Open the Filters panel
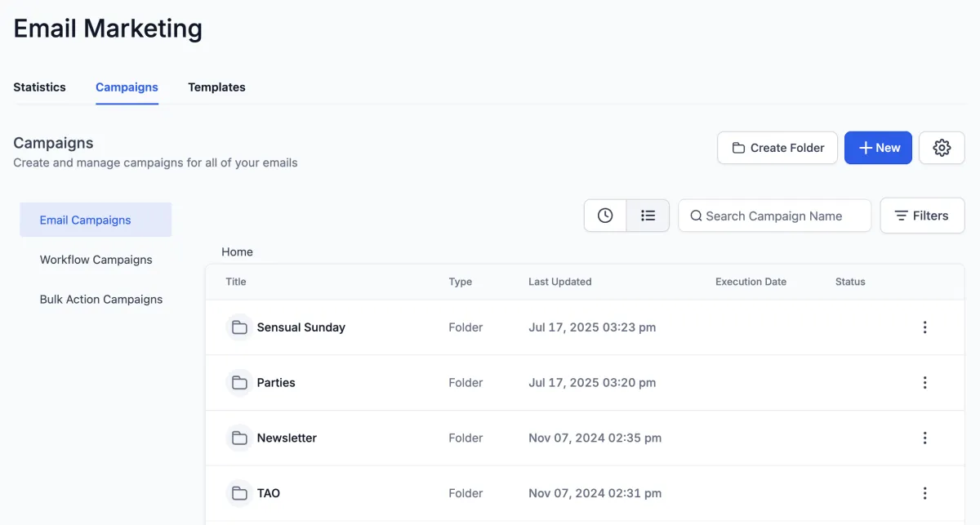The image size is (980, 525). [x=922, y=216]
